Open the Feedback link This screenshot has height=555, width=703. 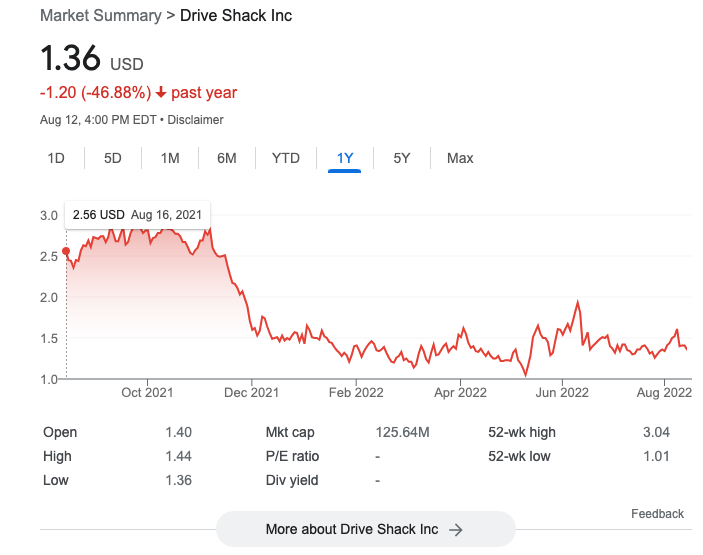pyautogui.click(x=657, y=514)
